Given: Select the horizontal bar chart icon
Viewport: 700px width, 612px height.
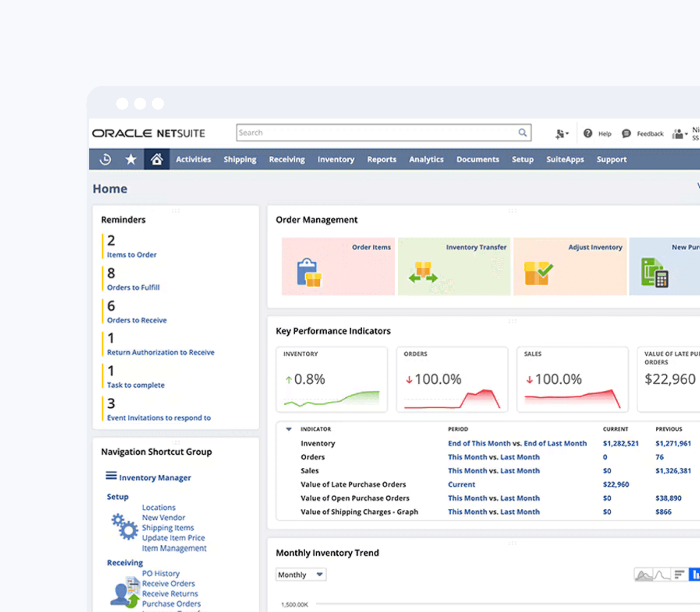Looking at the screenshot, I should pos(679,575).
